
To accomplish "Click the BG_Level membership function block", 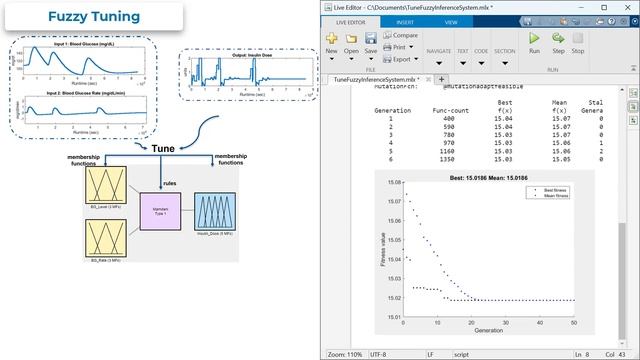I will point(106,185).
